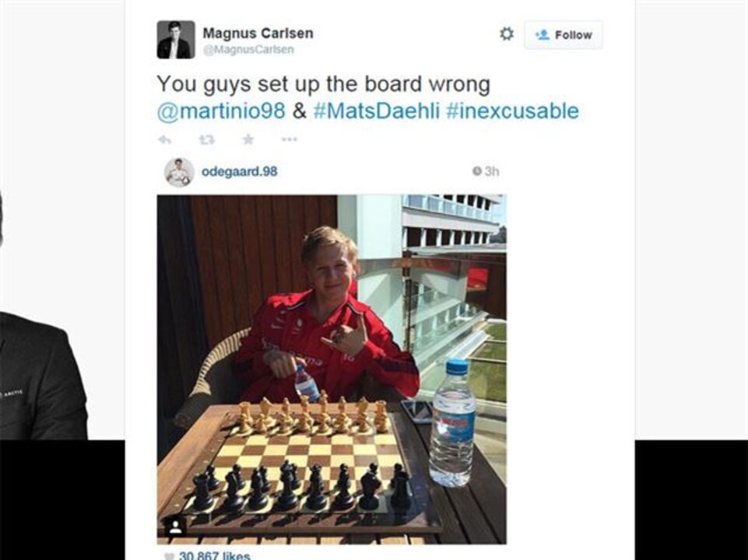
Task: Click the heart icon beside likes count
Action: point(168,556)
